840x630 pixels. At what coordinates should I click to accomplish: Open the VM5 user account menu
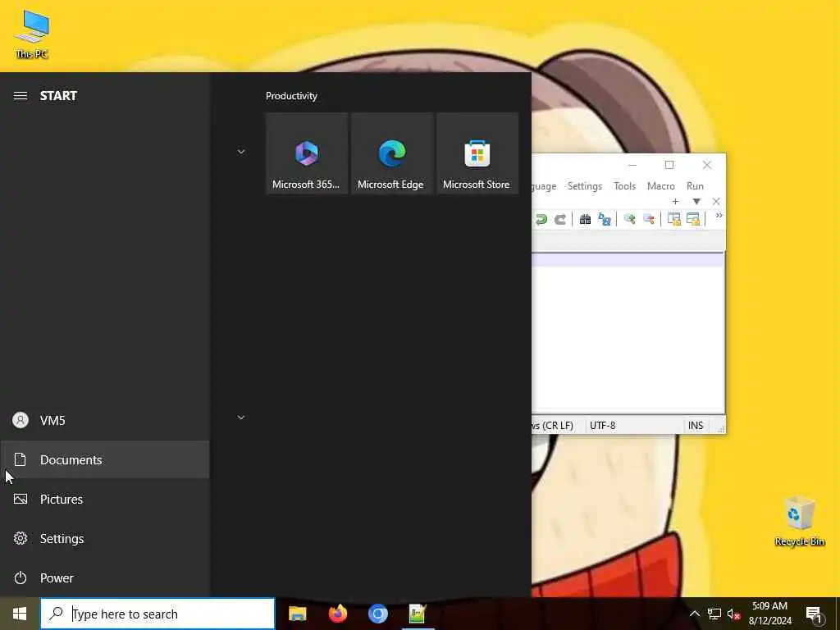point(105,421)
